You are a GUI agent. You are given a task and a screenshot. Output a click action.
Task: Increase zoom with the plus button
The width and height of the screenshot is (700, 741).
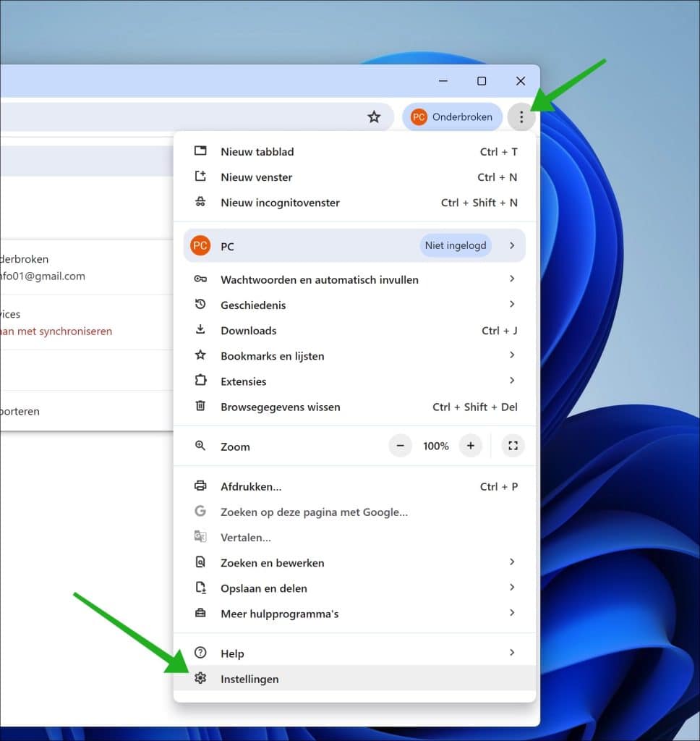tap(471, 446)
